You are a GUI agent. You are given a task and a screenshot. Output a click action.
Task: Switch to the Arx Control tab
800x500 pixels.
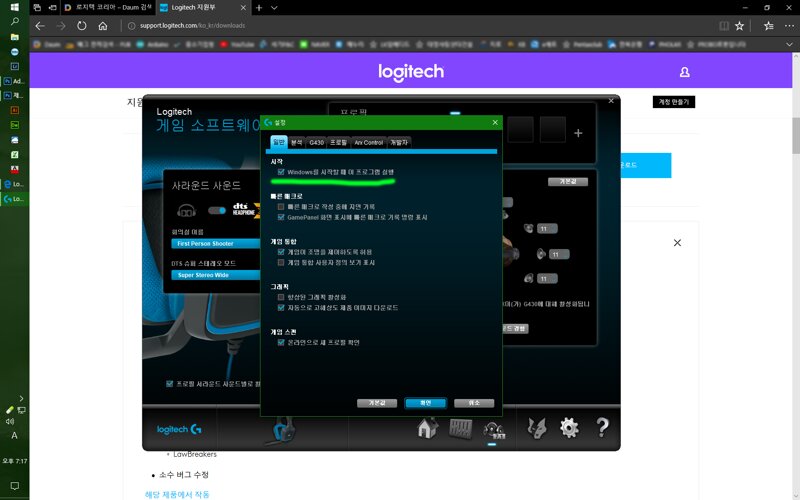(368, 143)
